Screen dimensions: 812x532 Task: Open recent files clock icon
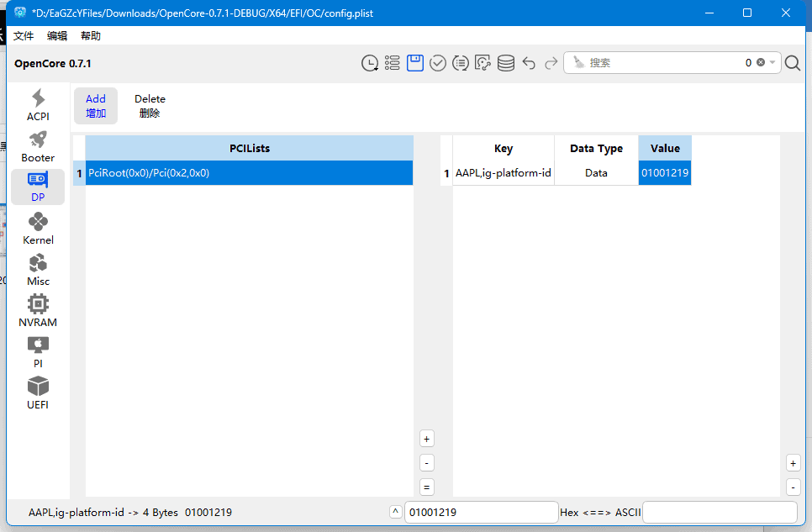[x=369, y=63]
